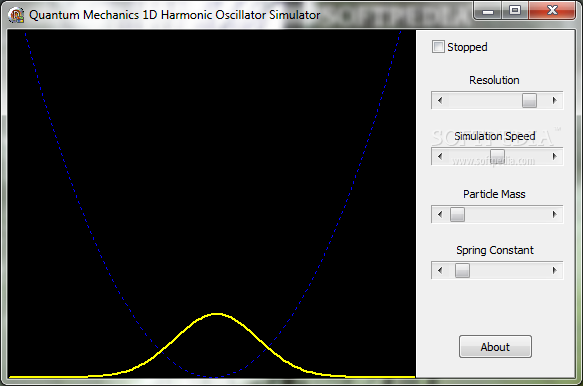Click the Particle Mass slider thumb
The height and width of the screenshot is (386, 583).
(x=457, y=215)
